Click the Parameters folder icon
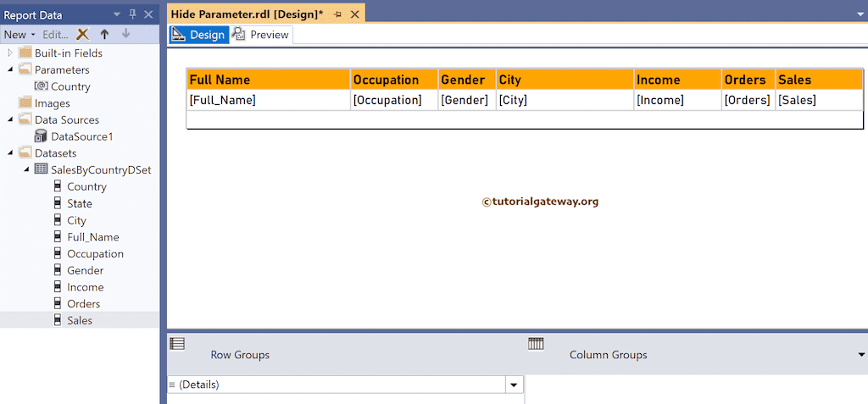 [x=25, y=69]
